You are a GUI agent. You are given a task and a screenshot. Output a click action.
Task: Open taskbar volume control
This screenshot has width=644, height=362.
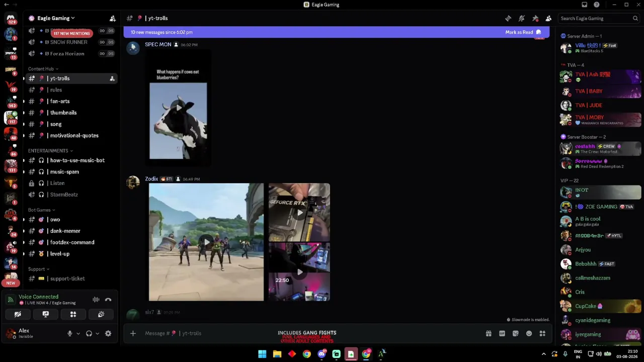point(599,354)
